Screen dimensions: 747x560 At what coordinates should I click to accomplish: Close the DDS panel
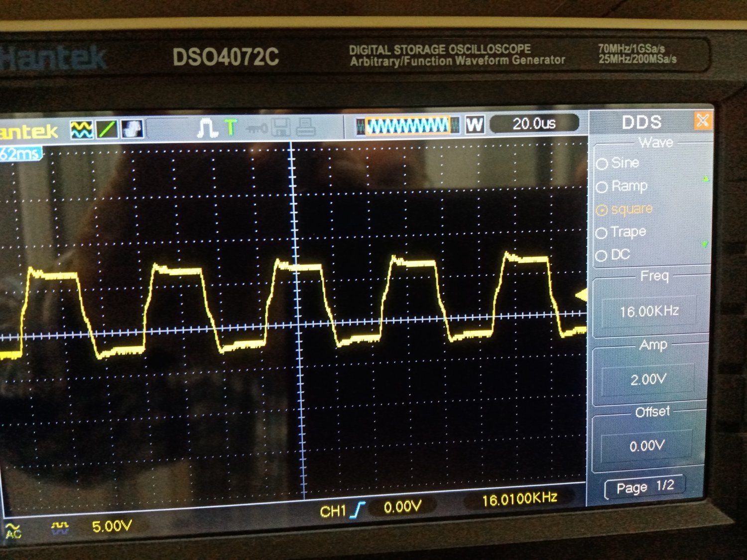[x=703, y=120]
